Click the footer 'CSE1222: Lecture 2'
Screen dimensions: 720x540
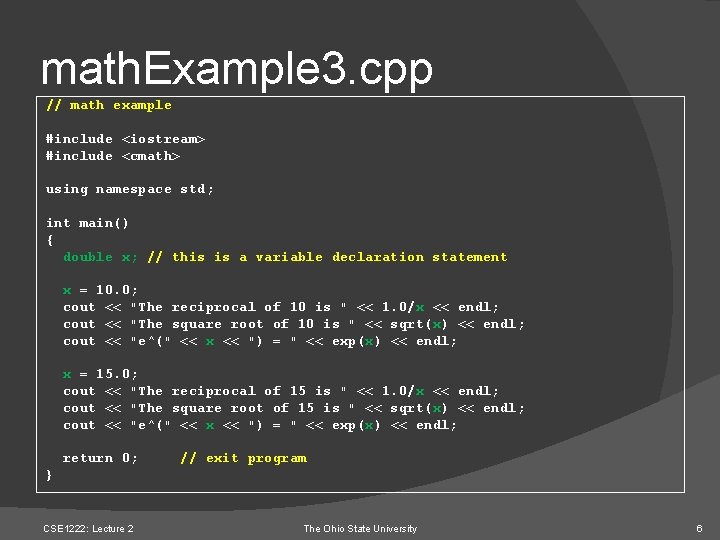coord(88,529)
